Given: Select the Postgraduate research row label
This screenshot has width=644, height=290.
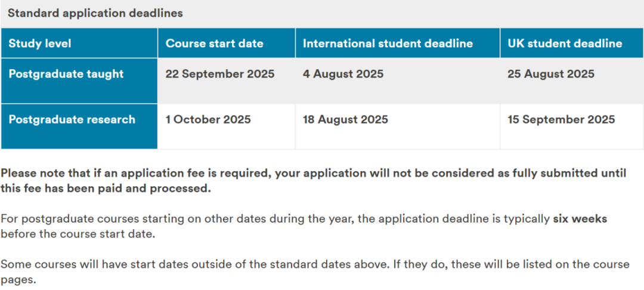Looking at the screenshot, I should click(79, 126).
